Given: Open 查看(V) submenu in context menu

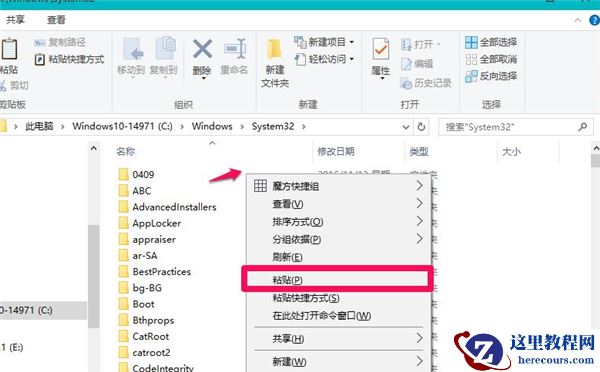Looking at the screenshot, I should pos(338,204).
